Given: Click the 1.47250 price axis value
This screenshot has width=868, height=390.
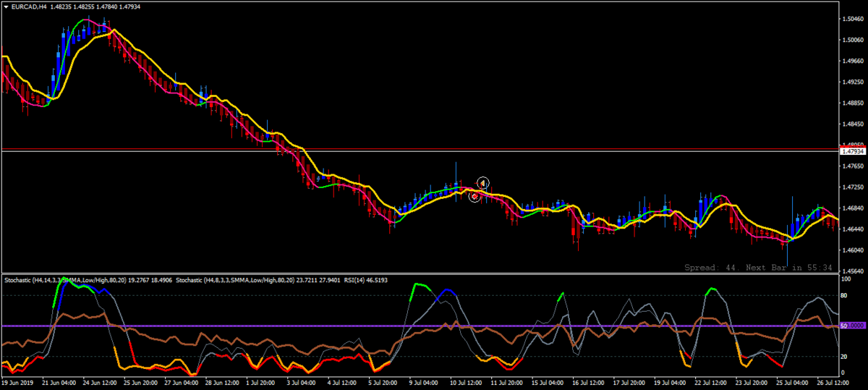Looking at the screenshot, I should coord(854,187).
